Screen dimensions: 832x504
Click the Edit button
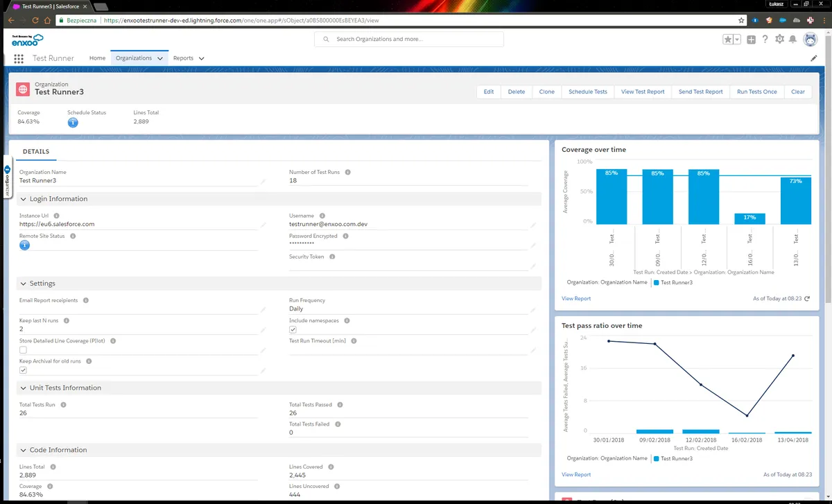pyautogui.click(x=489, y=92)
